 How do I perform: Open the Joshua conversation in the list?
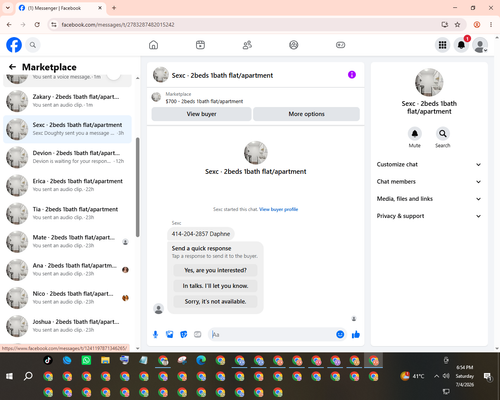tap(67, 326)
